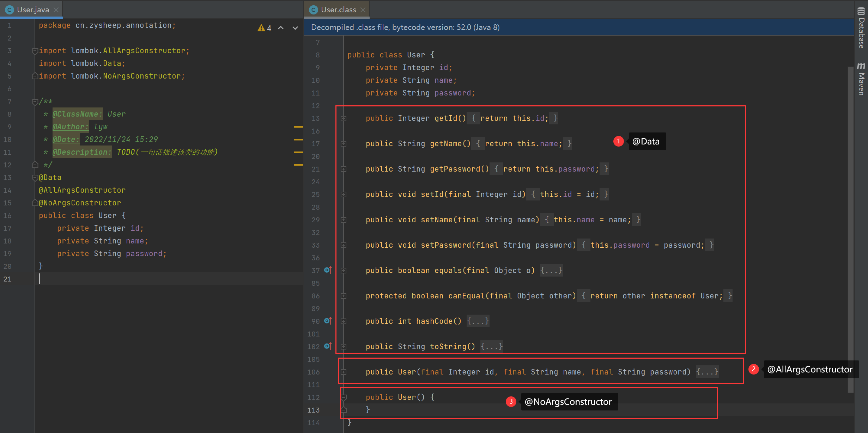Collapse the Javadoc comment block
Viewport: 868px width, 433px height.
[x=35, y=102]
